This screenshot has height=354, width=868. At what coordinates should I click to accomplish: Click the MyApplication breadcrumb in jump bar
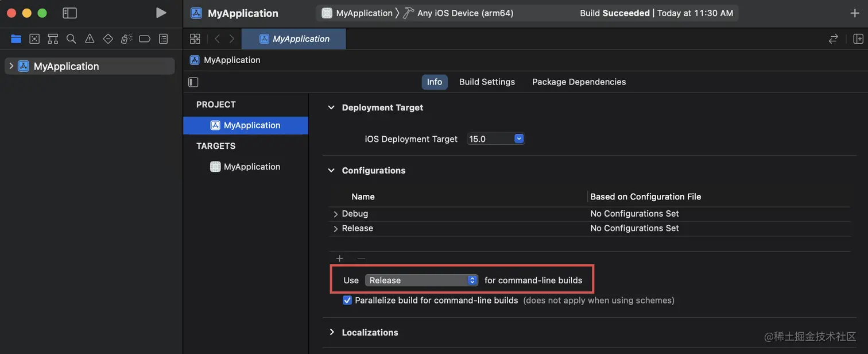click(225, 60)
